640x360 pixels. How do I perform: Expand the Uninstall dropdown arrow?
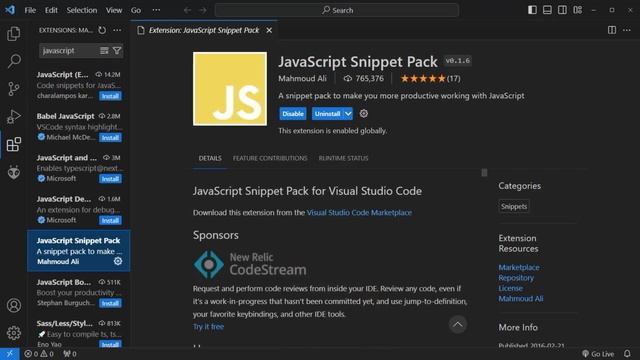(x=348, y=114)
